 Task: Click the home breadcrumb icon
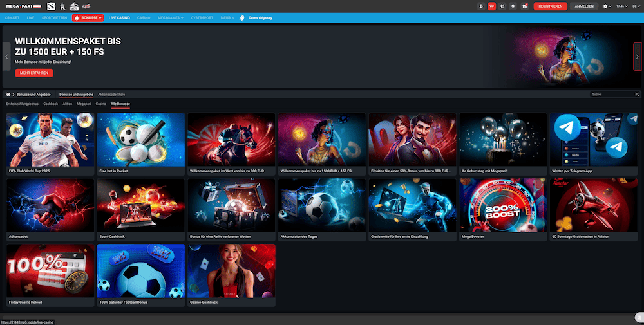[8, 95]
